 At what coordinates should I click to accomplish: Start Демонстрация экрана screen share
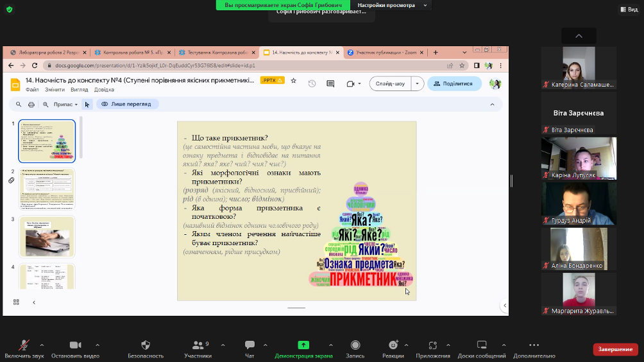[303, 346]
